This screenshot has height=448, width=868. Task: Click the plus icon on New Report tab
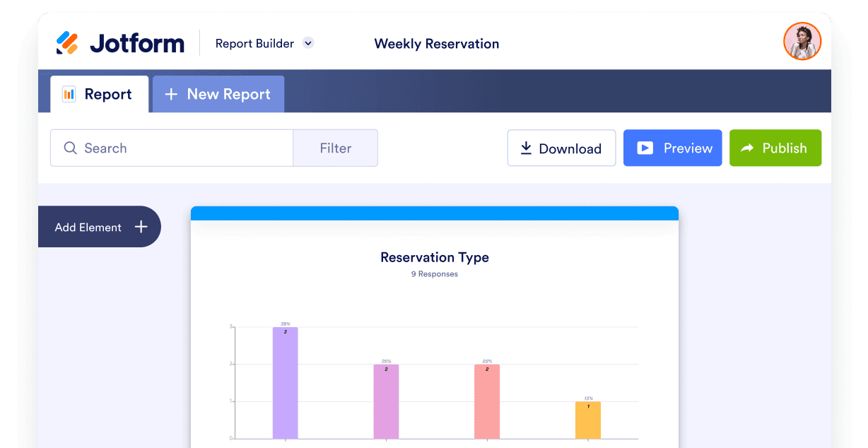coord(170,93)
